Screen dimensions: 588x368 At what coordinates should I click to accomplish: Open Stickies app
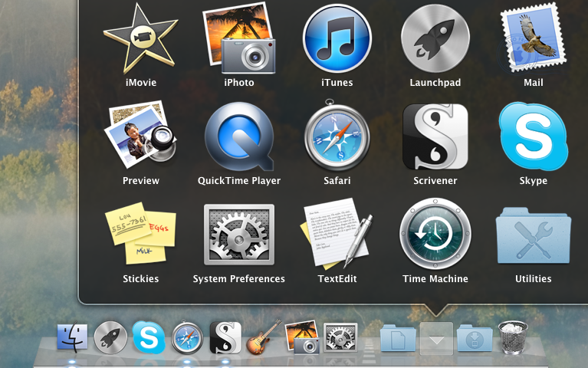[141, 235]
